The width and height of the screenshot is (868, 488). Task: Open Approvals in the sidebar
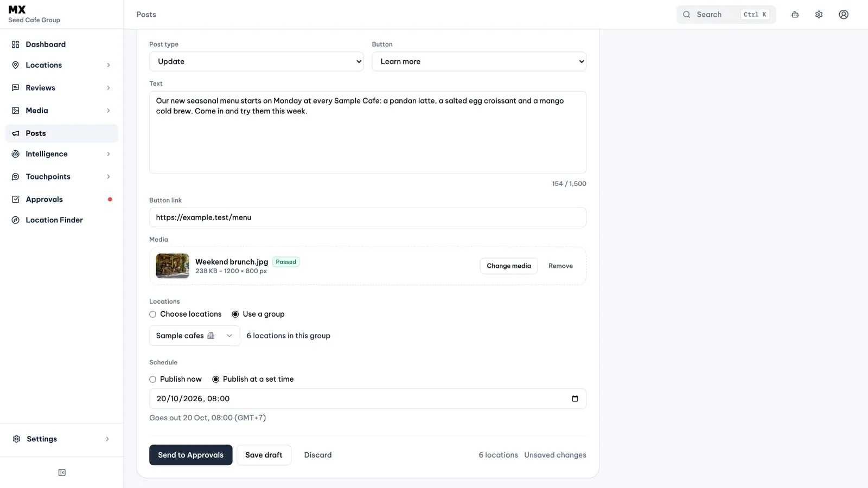point(62,200)
